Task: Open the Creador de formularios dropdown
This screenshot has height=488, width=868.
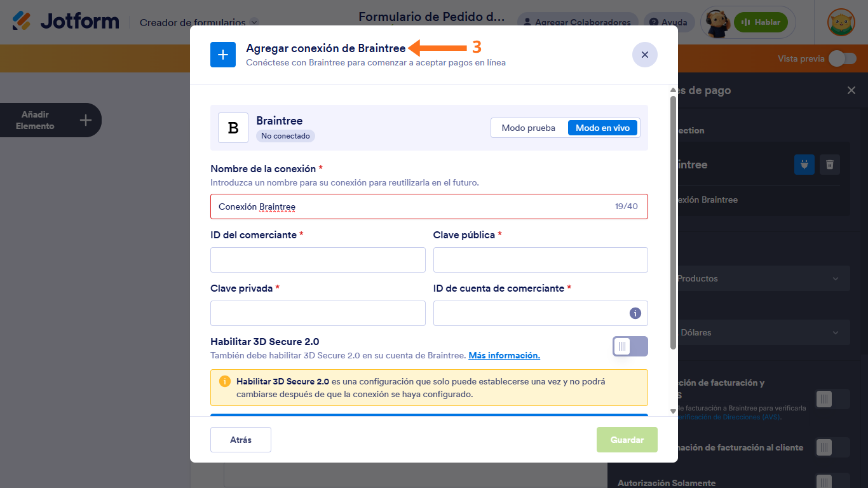Action: click(x=199, y=22)
